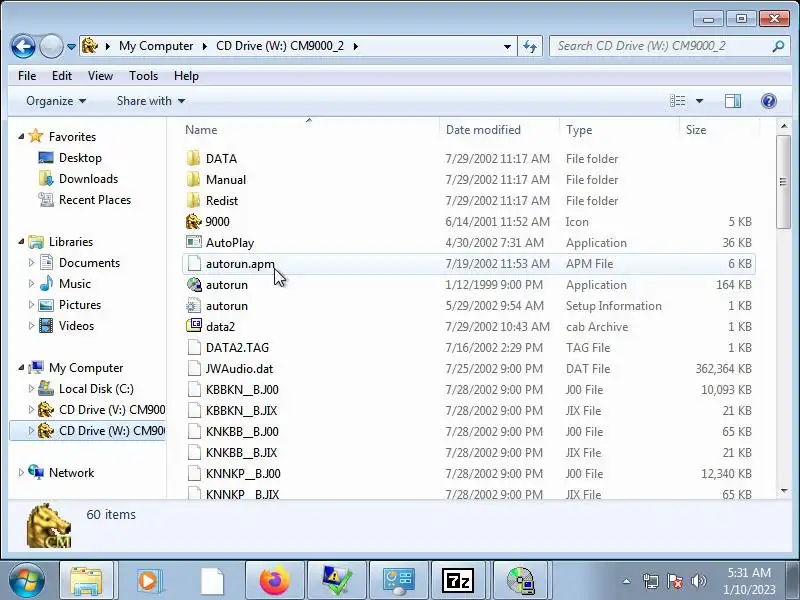
Task: Sort by the Name column header
Action: point(309,130)
